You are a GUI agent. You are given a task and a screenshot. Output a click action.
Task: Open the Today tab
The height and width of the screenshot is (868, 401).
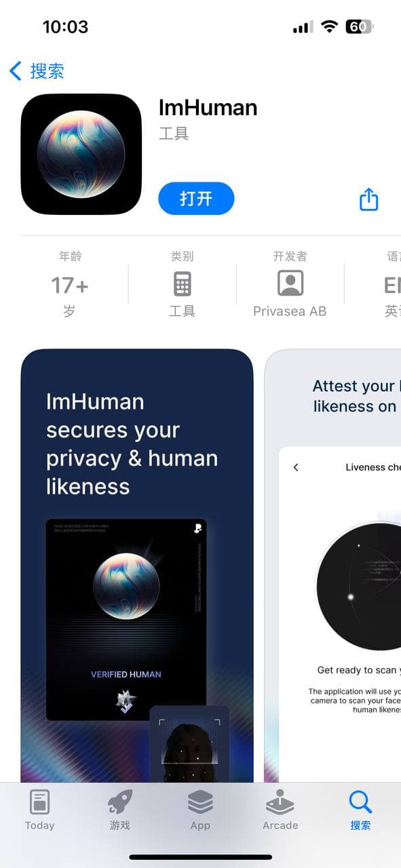(x=39, y=811)
